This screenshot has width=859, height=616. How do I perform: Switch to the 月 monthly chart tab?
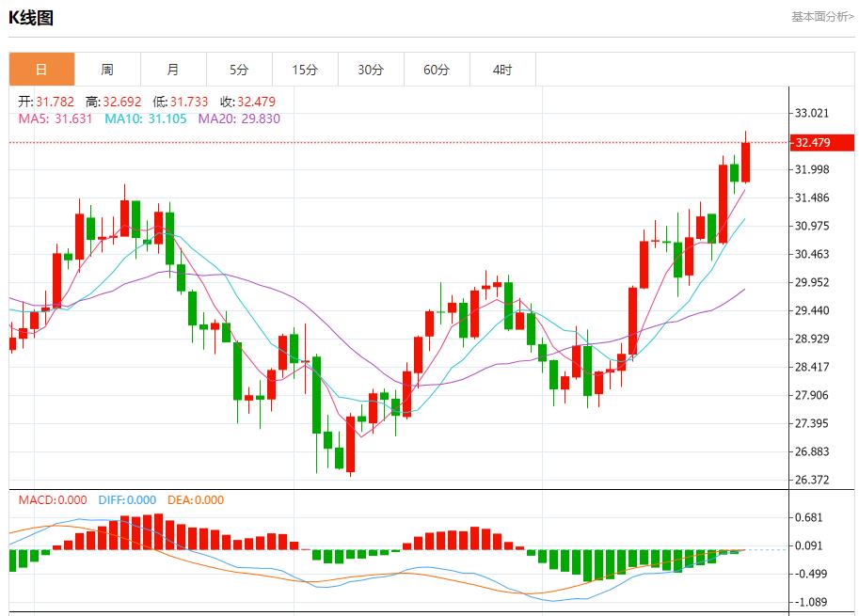tap(173, 69)
